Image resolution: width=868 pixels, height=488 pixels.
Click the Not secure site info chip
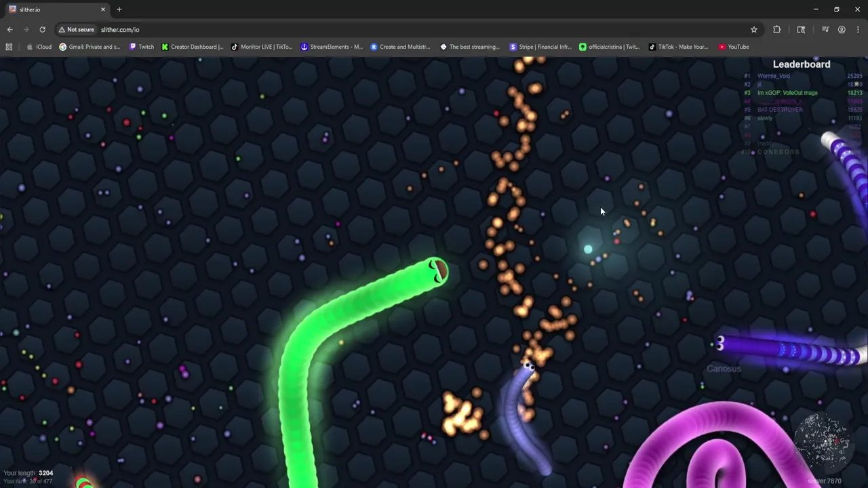76,29
